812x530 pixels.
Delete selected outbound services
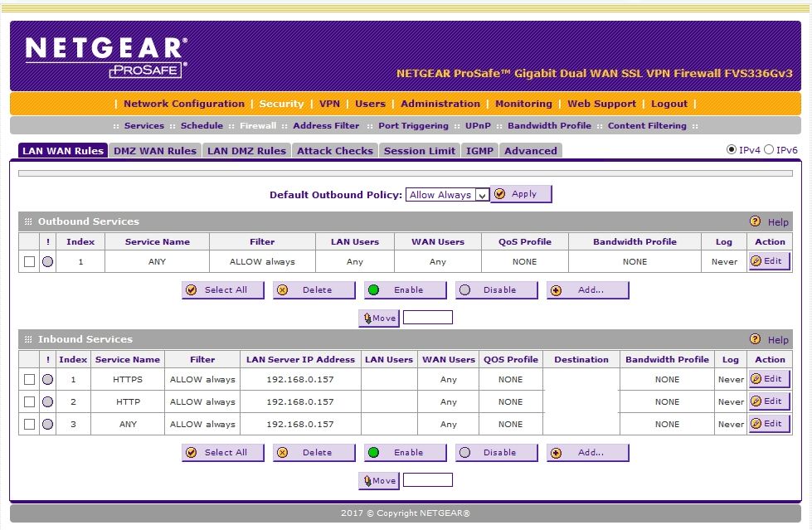tap(314, 290)
